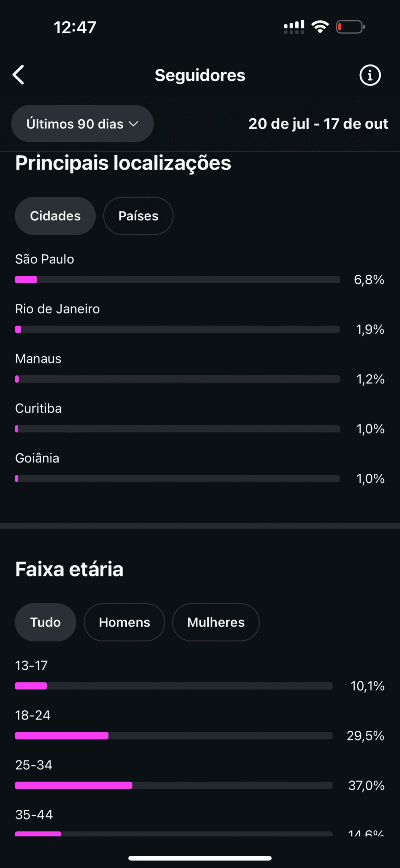Tap the clock in the status bar
Image resolution: width=400 pixels, height=868 pixels.
75,27
